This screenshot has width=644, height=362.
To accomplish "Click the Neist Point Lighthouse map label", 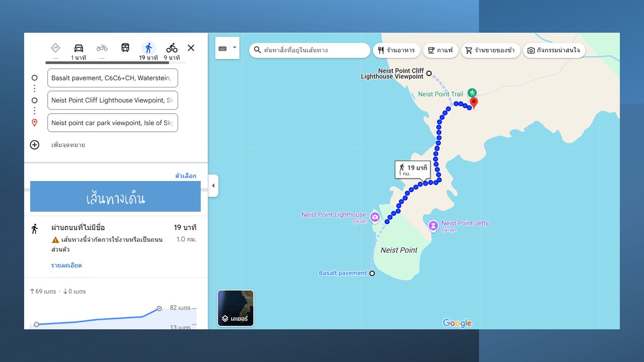I will point(334,215).
